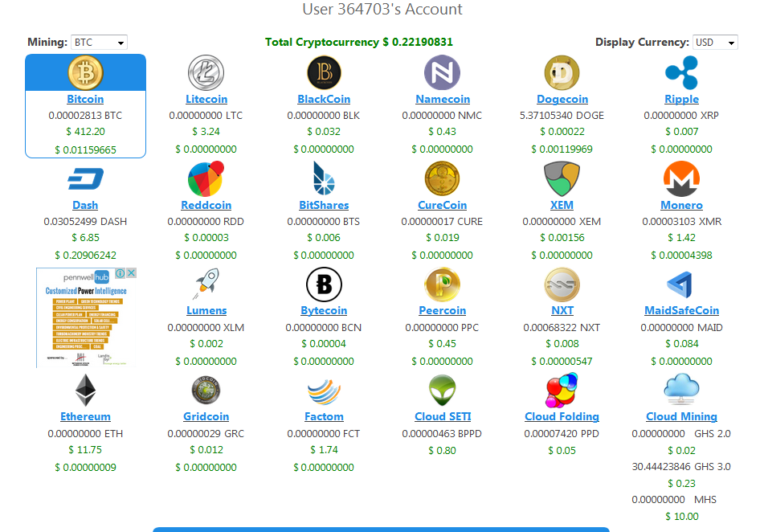This screenshot has width=760, height=532.
Task: Click the Bytecoin logo icon
Action: coord(325,284)
